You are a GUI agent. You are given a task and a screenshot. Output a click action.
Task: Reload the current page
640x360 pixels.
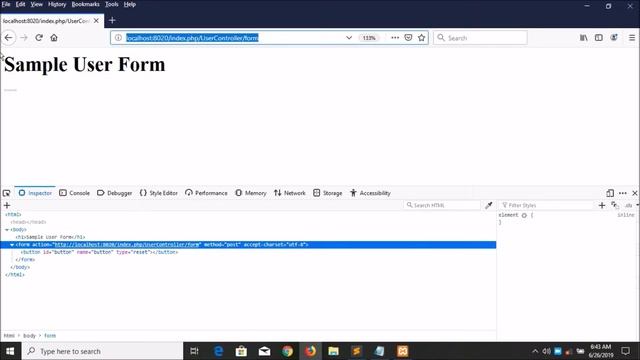tap(39, 38)
